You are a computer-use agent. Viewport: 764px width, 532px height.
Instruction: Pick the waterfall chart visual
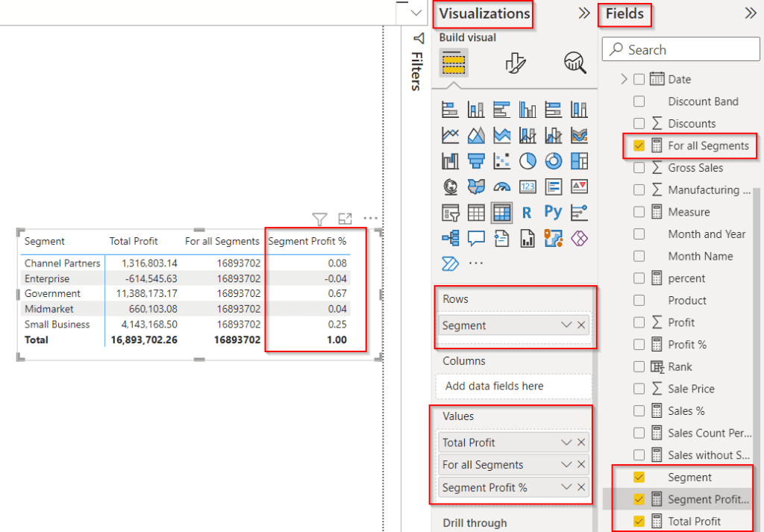pyautogui.click(x=450, y=160)
